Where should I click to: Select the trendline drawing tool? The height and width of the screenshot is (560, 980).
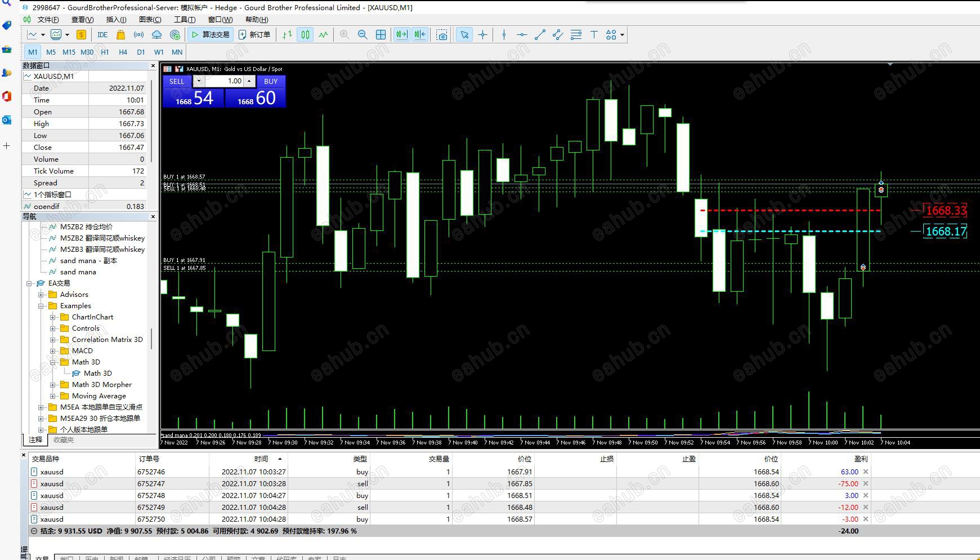click(540, 35)
